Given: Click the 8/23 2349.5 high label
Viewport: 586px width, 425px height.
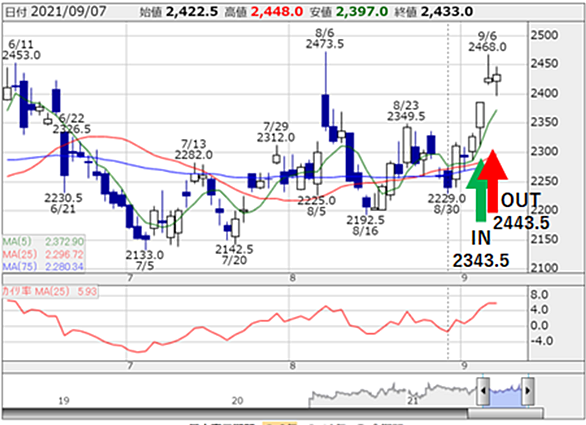Looking at the screenshot, I should [406, 111].
